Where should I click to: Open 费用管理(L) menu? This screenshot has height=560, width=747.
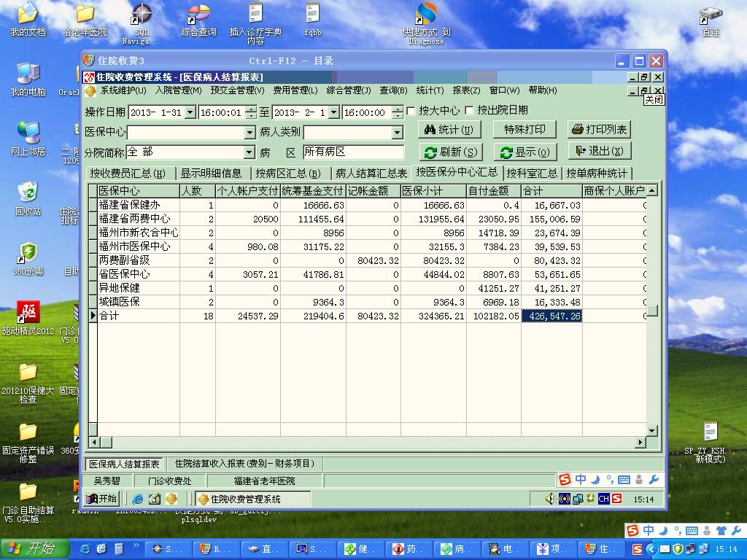coord(295,90)
